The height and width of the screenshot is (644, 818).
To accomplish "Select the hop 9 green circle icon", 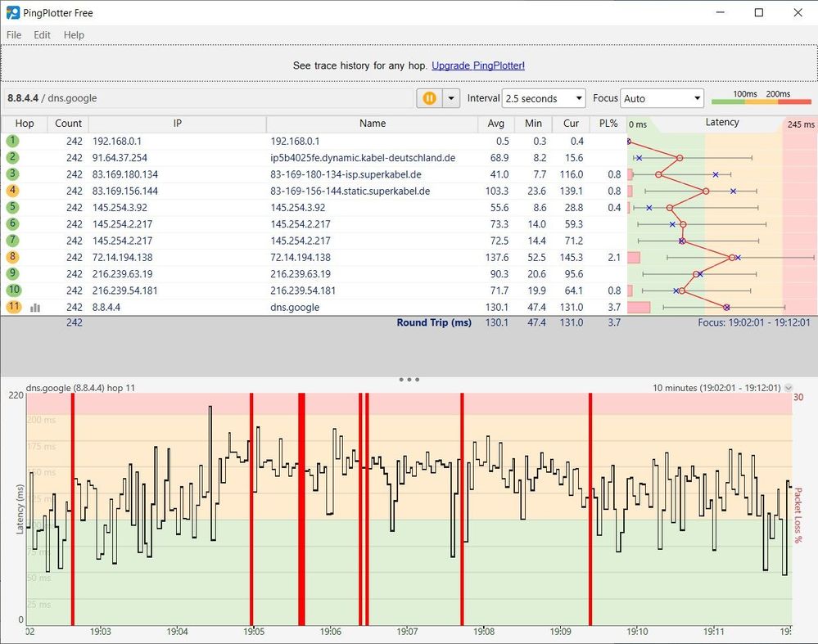I will (x=12, y=274).
